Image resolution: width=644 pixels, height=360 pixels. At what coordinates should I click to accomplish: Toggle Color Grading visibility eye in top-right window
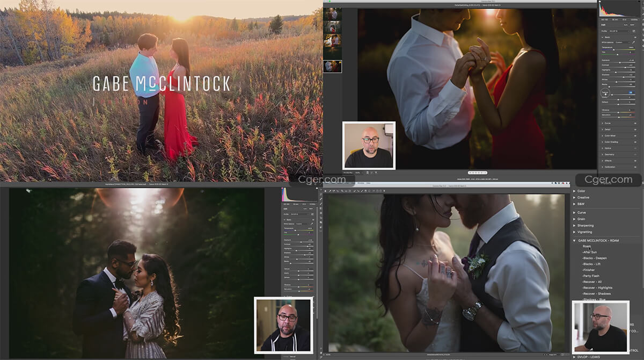tap(635, 142)
